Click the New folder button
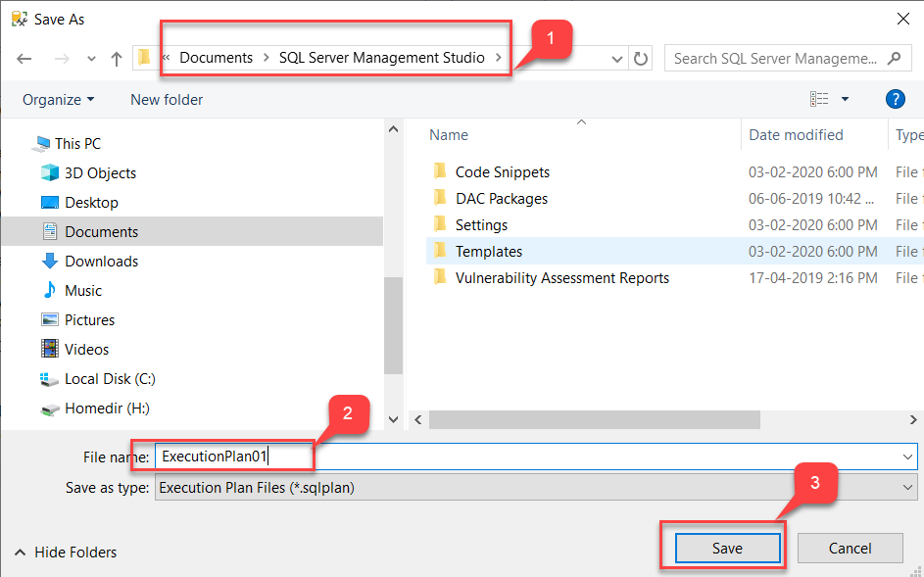 pos(167,100)
